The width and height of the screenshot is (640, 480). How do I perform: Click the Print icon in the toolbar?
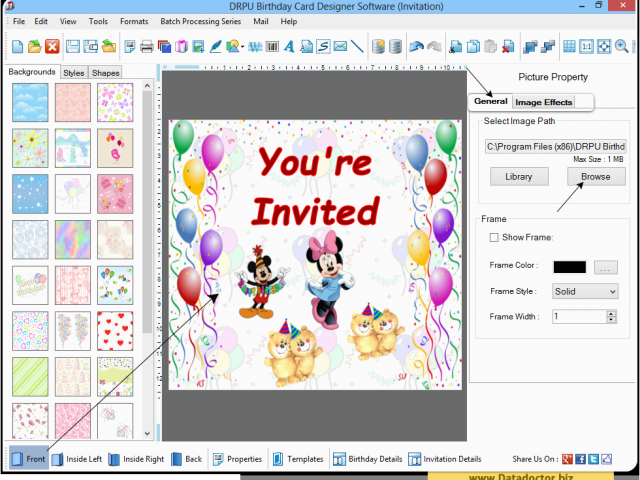pyautogui.click(x=147, y=47)
